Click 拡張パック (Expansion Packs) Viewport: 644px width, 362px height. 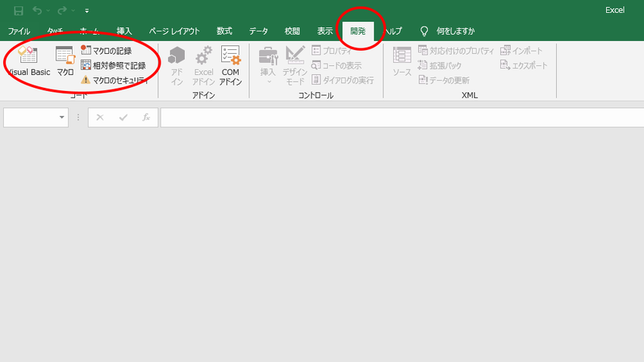439,65
